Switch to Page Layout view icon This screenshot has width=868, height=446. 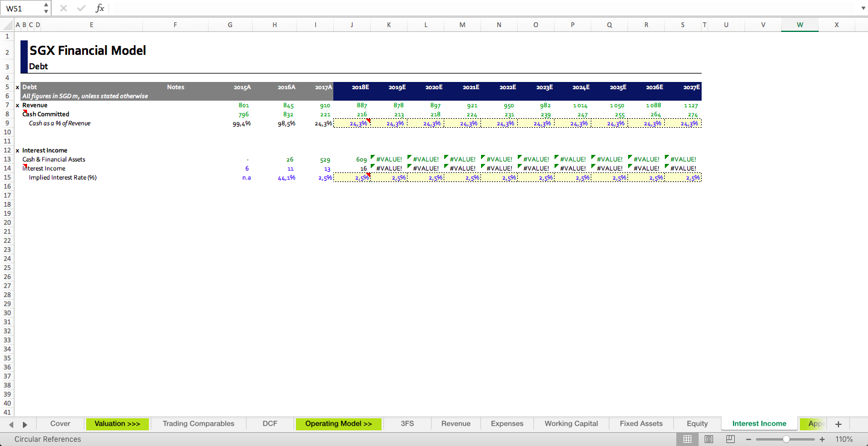(x=709, y=439)
